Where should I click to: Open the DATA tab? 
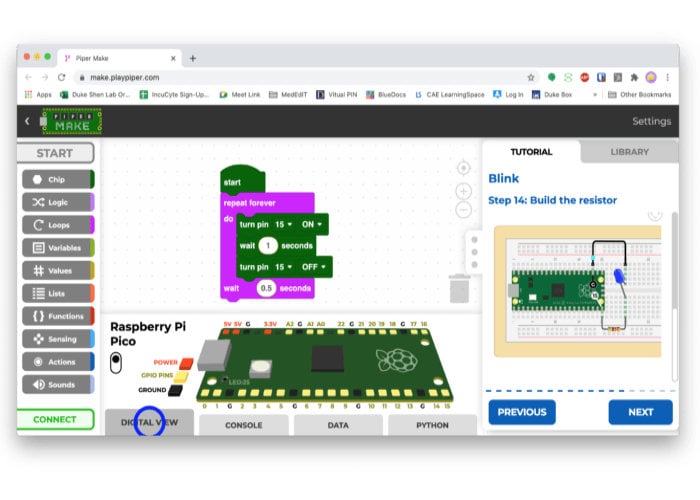pyautogui.click(x=338, y=425)
